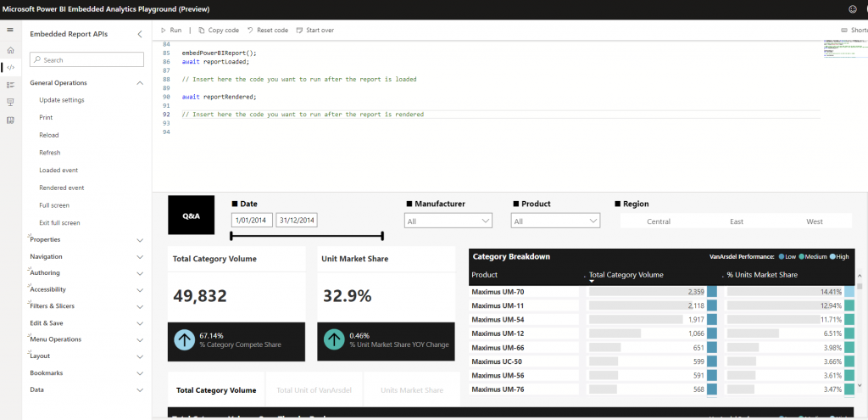Select the code editor icon in sidebar
This screenshot has height=420, width=868.
pyautogui.click(x=10, y=67)
